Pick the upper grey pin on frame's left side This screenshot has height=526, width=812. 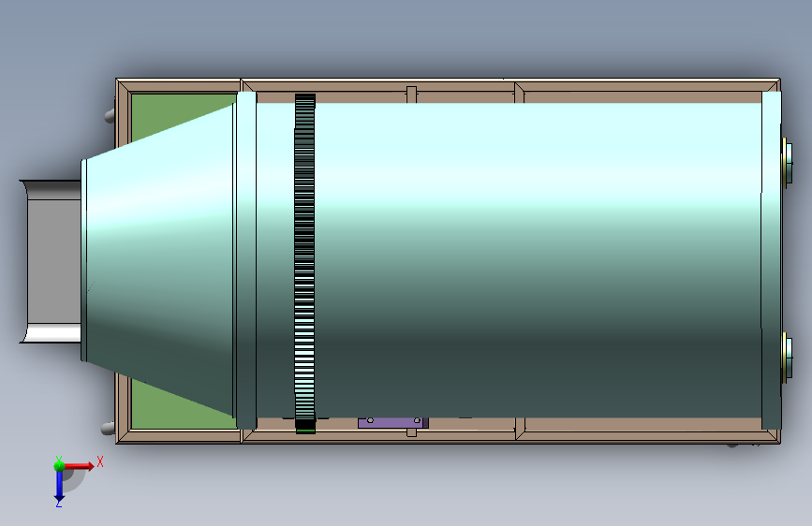110,116
